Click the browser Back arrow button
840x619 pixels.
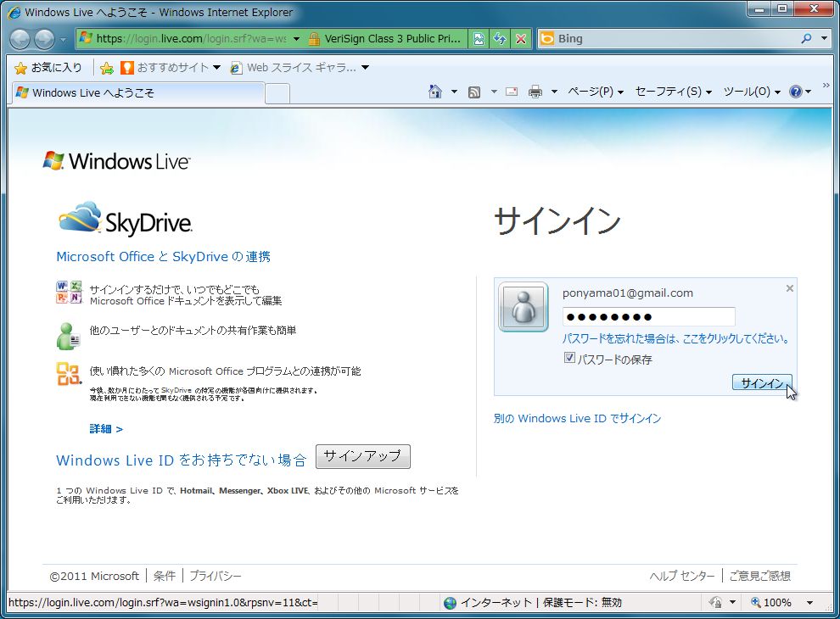[x=20, y=39]
